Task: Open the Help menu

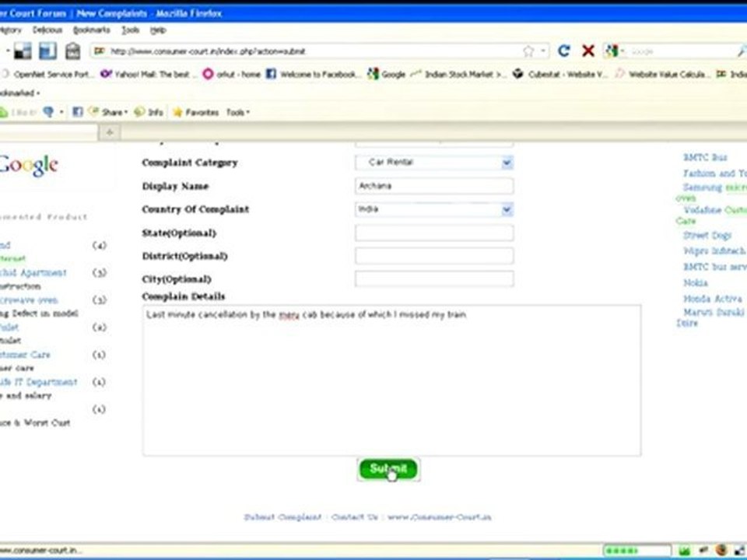Action: tap(158, 30)
